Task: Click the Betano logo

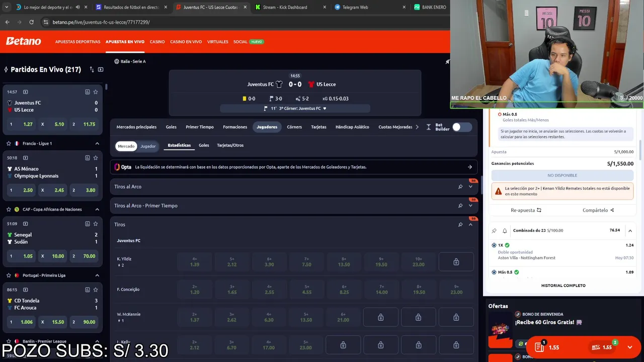Action: coord(23,41)
